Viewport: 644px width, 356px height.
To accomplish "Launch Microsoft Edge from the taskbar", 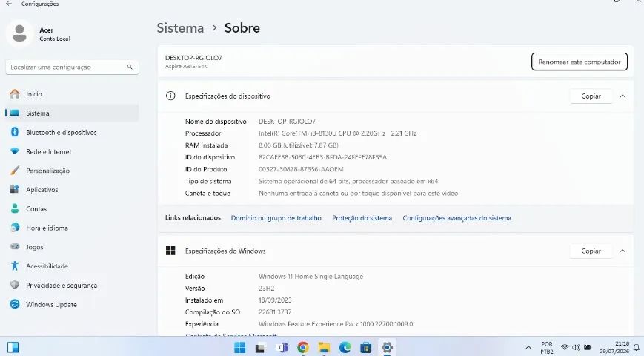I will pyautogui.click(x=345, y=348).
